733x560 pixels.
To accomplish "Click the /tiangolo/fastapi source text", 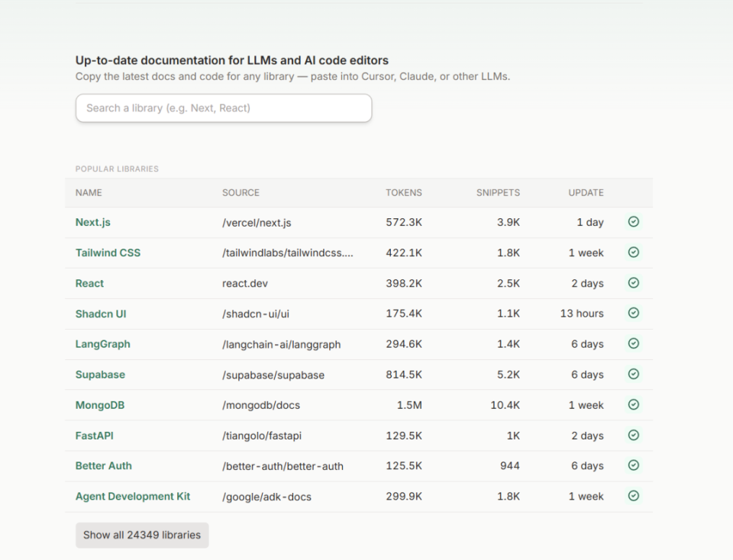I will pyautogui.click(x=262, y=436).
